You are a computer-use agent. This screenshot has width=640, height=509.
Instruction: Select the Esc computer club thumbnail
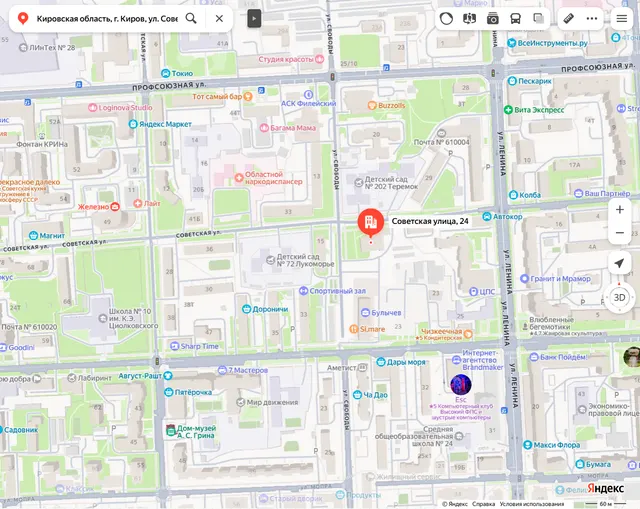point(461,385)
